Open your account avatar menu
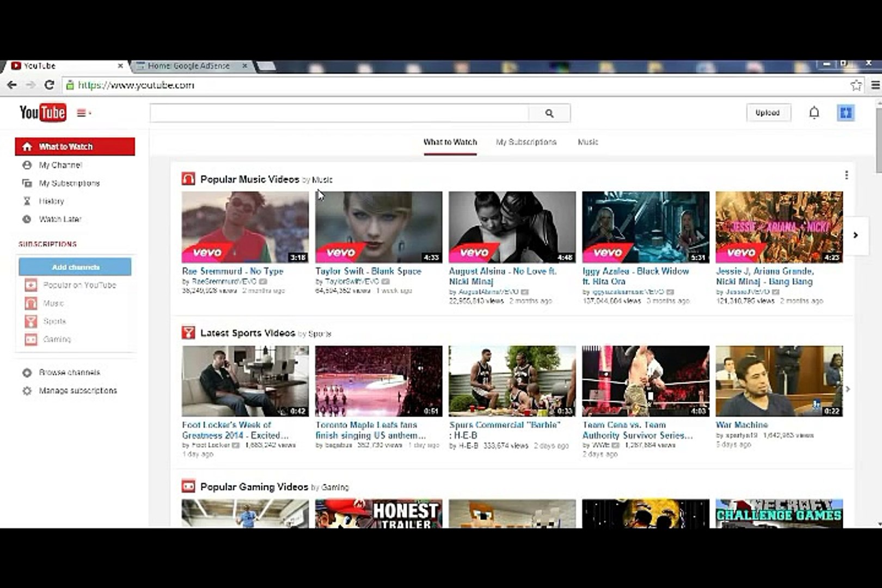The image size is (882, 588). click(846, 113)
